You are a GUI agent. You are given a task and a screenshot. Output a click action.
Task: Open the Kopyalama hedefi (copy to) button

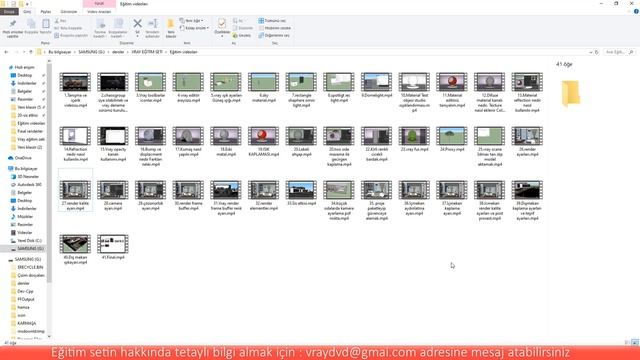(118, 28)
